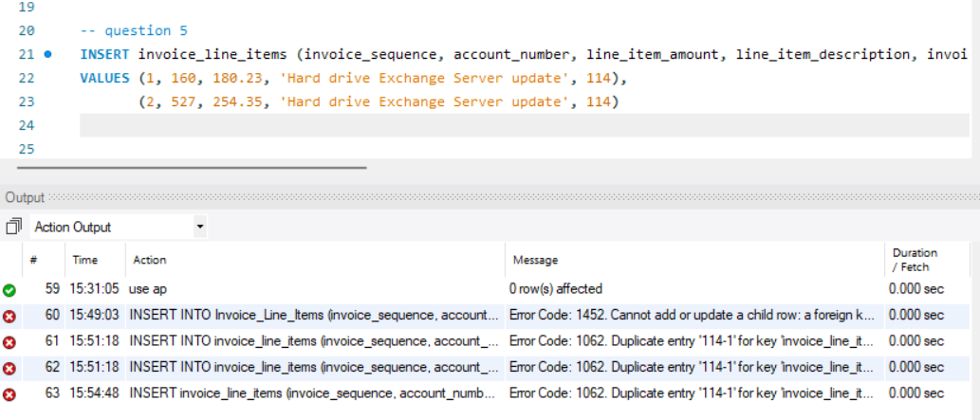Image resolution: width=980 pixels, height=420 pixels.
Task: Click the VALUES keyword on line 22
Action: 104,78
